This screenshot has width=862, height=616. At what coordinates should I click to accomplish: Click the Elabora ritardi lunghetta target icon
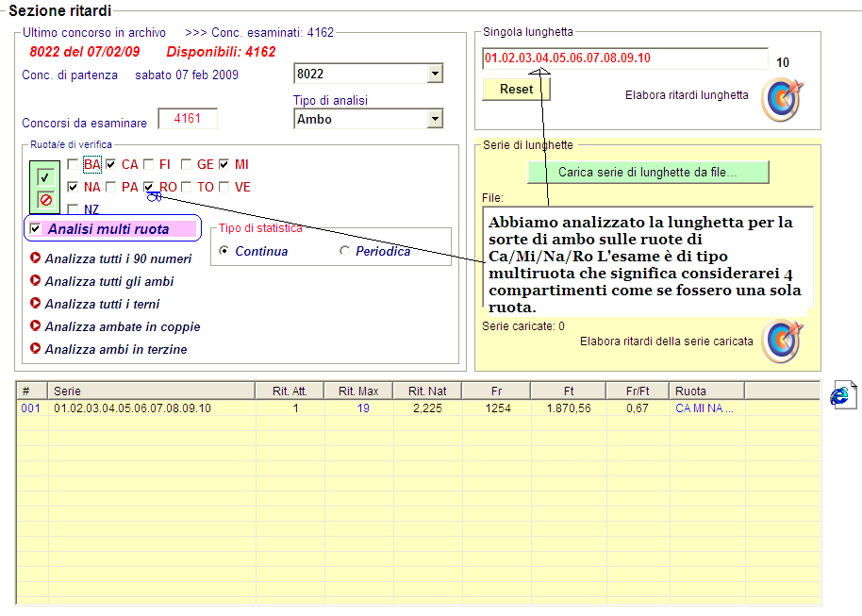pyautogui.click(x=781, y=99)
